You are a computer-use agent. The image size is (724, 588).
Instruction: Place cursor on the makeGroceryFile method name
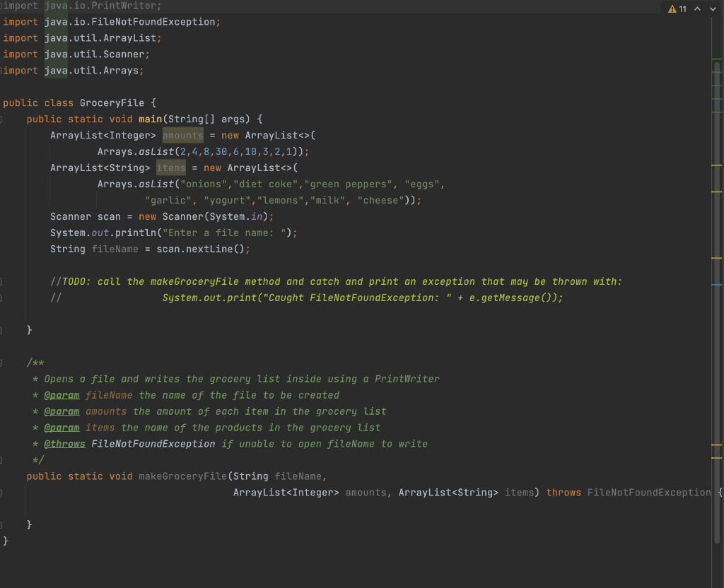point(182,476)
